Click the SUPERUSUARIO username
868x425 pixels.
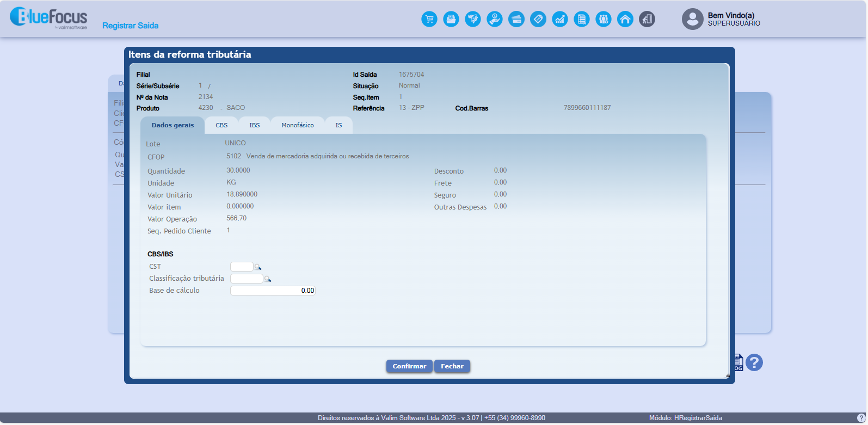pos(734,23)
